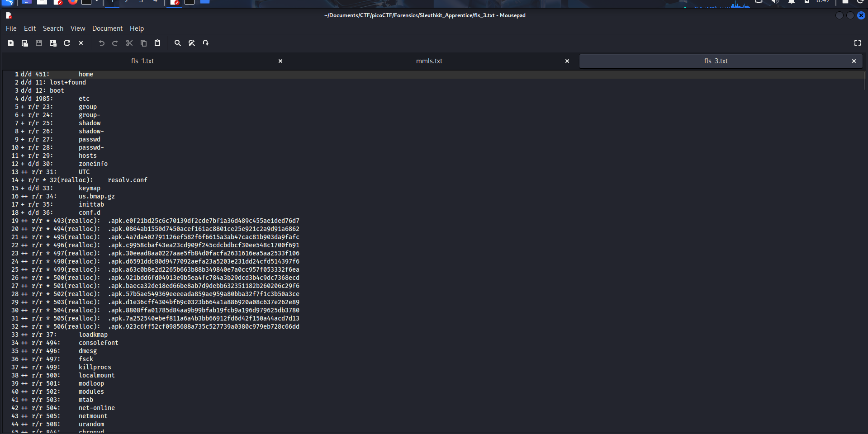Switch to the fls_1.txt tab
The image size is (868, 434).
coord(142,61)
